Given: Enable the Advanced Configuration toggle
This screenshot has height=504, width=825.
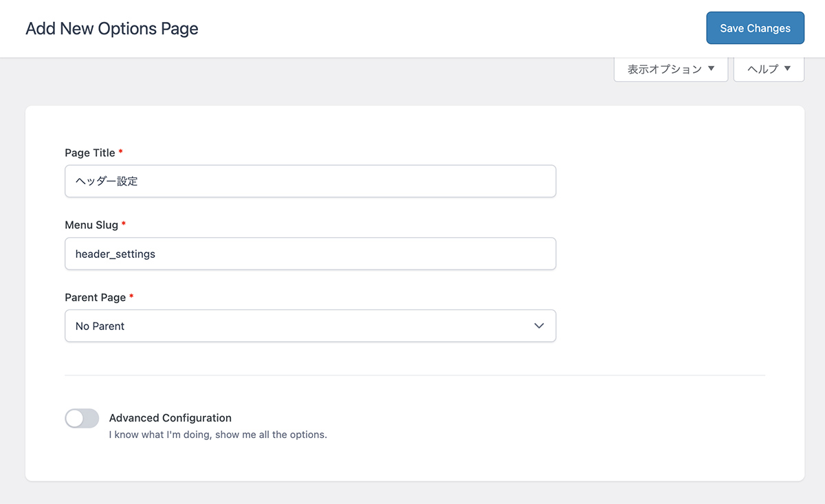Looking at the screenshot, I should [82, 418].
